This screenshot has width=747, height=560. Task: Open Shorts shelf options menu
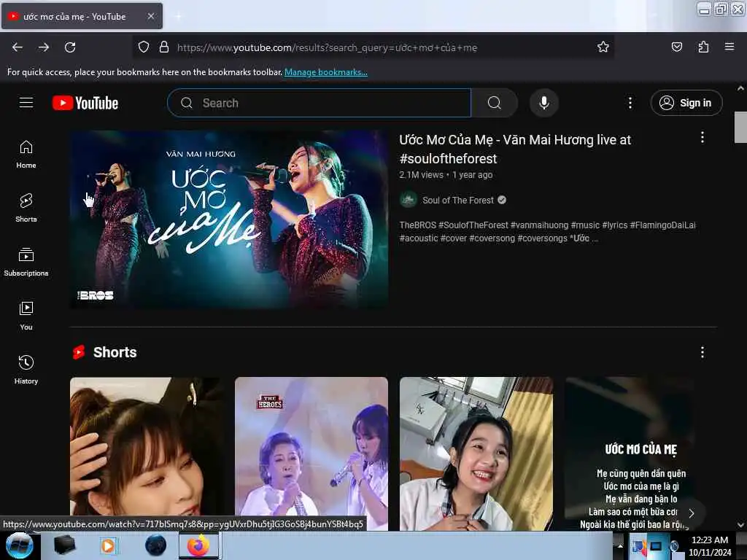[x=702, y=352]
